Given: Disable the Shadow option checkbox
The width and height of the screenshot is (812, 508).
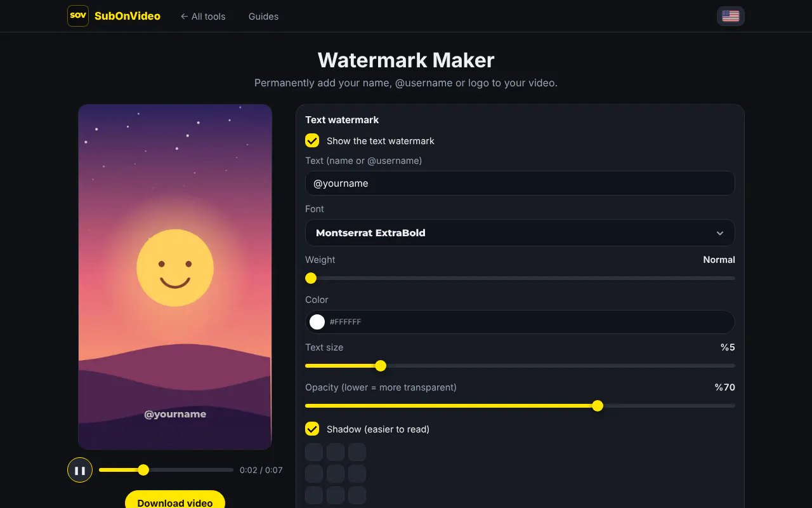Looking at the screenshot, I should [312, 429].
